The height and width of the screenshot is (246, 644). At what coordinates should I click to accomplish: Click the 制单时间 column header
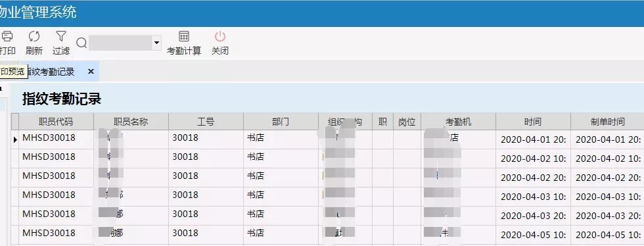click(607, 122)
